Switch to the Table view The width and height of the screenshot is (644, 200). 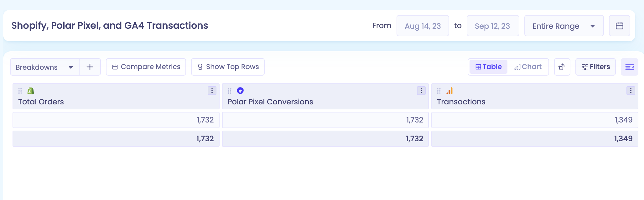point(488,67)
